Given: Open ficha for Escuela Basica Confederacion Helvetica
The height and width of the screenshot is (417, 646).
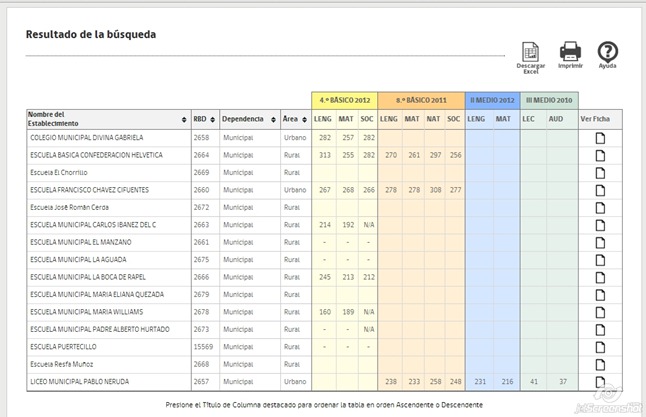Looking at the screenshot, I should (600, 155).
